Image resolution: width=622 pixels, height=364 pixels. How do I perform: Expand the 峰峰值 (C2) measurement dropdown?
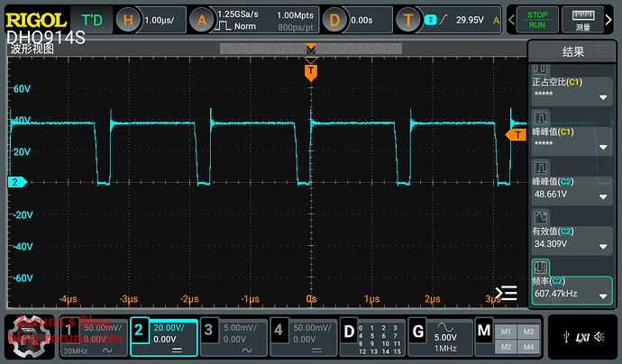click(602, 194)
